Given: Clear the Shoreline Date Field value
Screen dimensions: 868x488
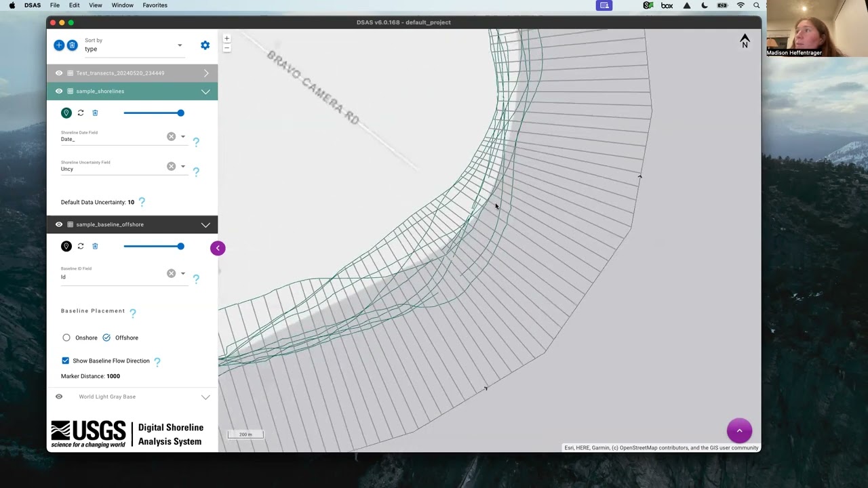Looking at the screenshot, I should point(171,137).
